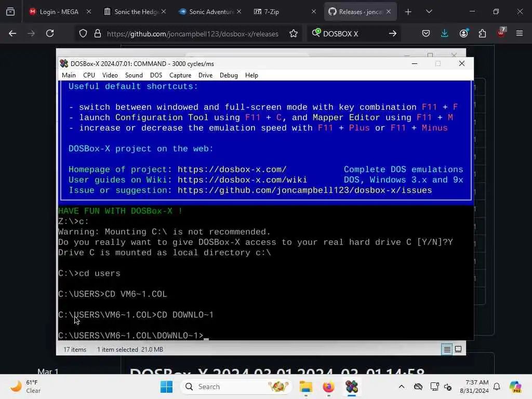Click the '17 items' status text in Explorer
The width and height of the screenshot is (532, 399).
(75, 350)
